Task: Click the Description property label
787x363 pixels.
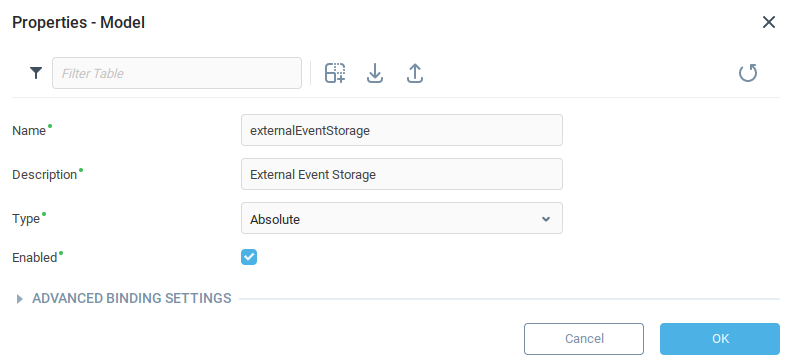Action: (x=44, y=175)
